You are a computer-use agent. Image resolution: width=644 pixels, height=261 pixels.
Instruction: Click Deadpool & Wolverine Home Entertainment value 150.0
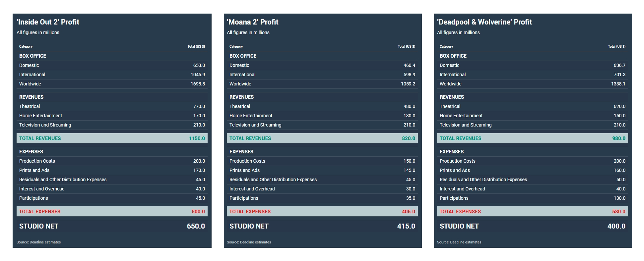[619, 116]
